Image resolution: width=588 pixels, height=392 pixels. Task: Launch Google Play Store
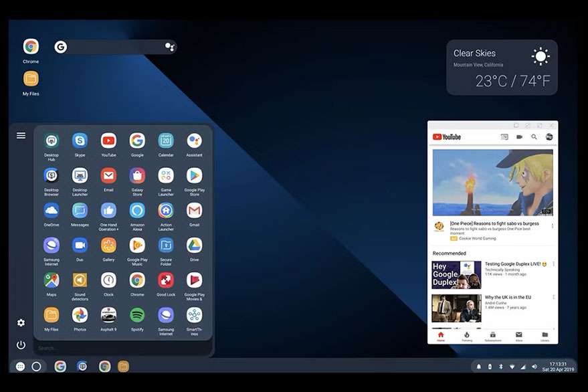pos(194,175)
